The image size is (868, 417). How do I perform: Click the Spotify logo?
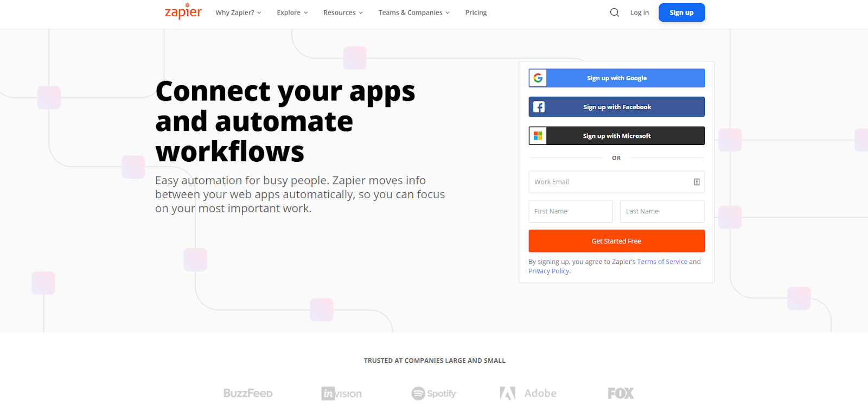tap(434, 393)
